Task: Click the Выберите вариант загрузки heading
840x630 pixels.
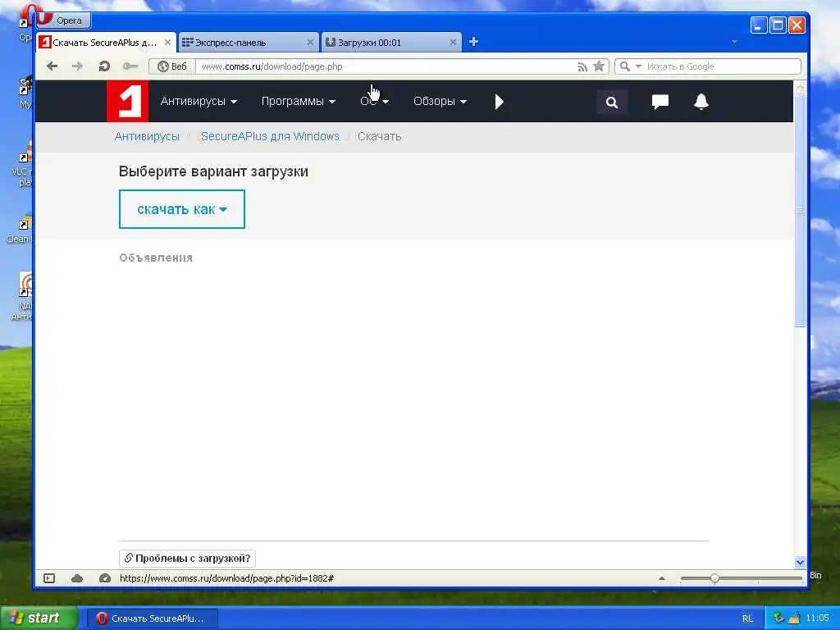Action: point(213,171)
